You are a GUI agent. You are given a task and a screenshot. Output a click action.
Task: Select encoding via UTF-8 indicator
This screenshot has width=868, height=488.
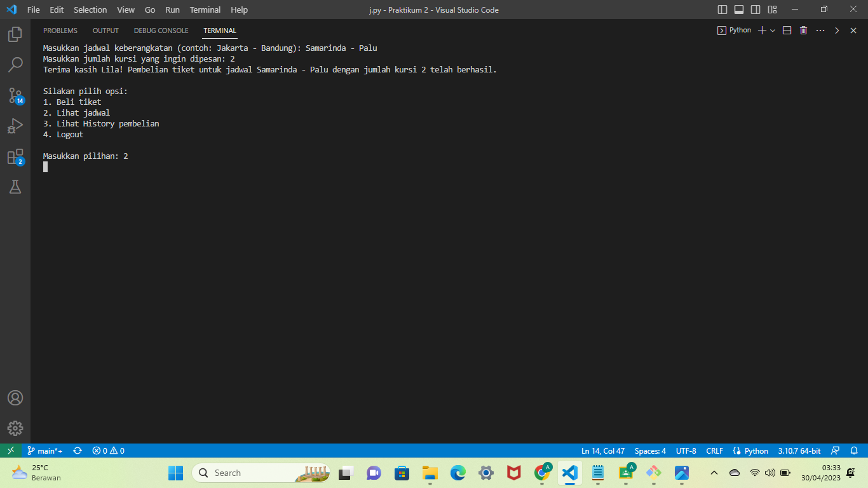click(686, 451)
